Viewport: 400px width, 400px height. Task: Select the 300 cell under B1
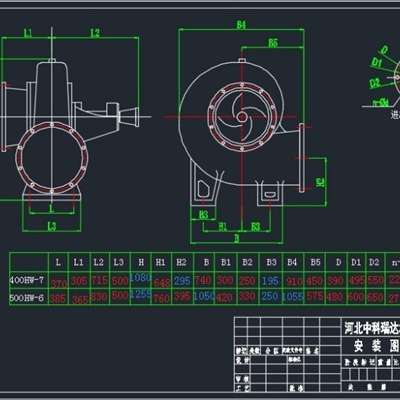pyautogui.click(x=225, y=280)
